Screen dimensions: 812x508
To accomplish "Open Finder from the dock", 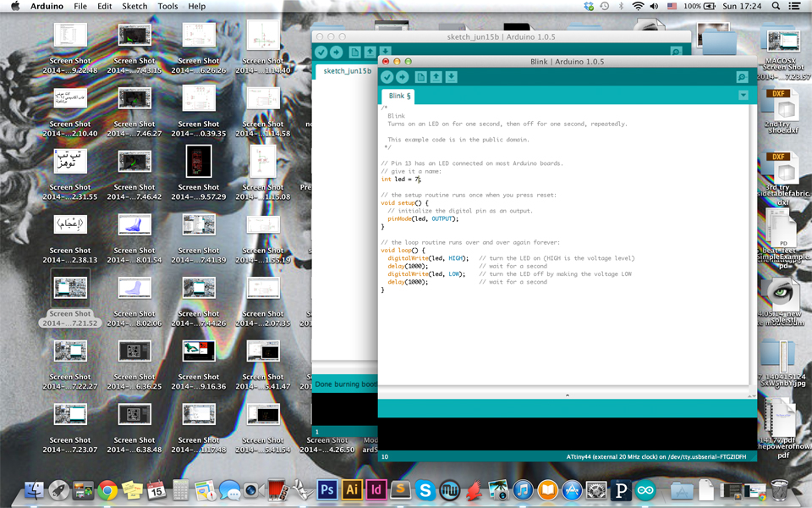I will [x=34, y=490].
